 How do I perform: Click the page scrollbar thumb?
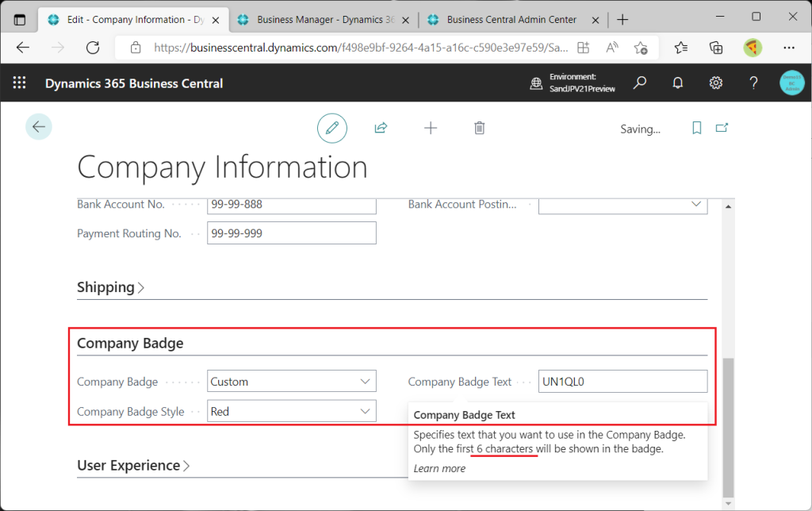coord(728,427)
